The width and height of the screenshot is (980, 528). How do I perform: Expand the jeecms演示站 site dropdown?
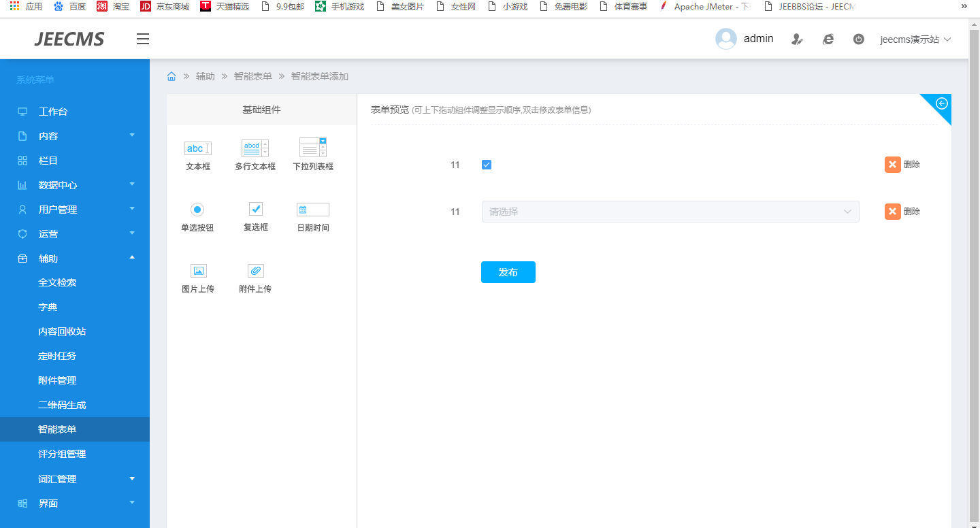[x=915, y=39]
